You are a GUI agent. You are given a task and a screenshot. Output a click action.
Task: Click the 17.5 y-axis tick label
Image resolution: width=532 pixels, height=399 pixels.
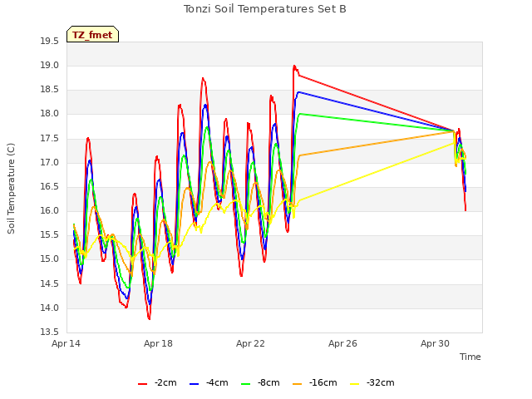pos(50,139)
